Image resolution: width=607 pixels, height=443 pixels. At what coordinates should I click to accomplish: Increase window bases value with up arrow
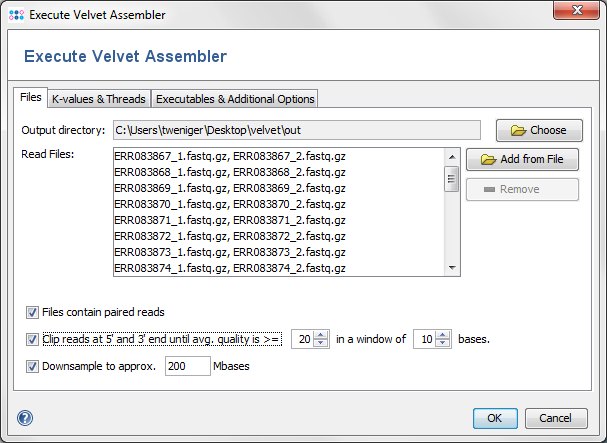[442, 335]
